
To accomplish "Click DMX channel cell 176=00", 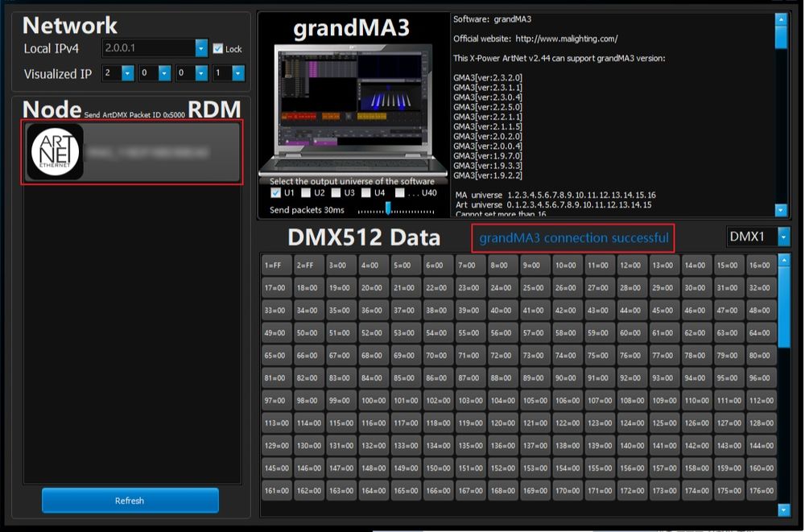I will coord(762,491).
